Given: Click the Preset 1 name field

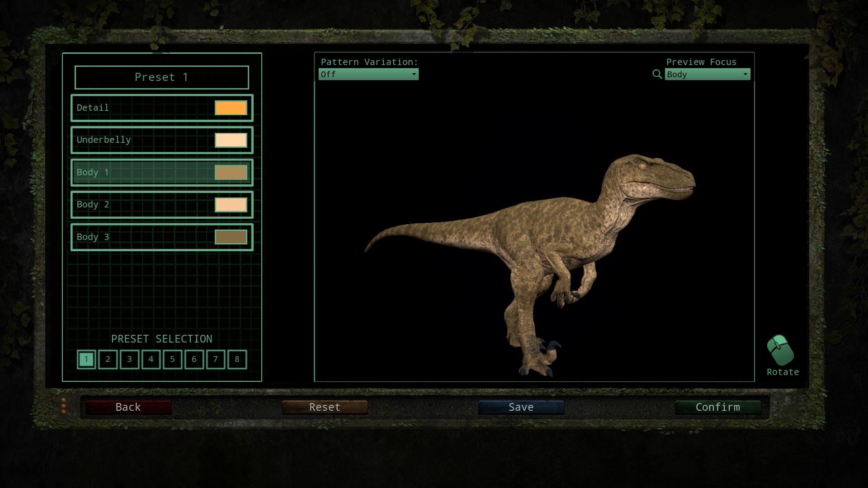Looking at the screenshot, I should (161, 77).
